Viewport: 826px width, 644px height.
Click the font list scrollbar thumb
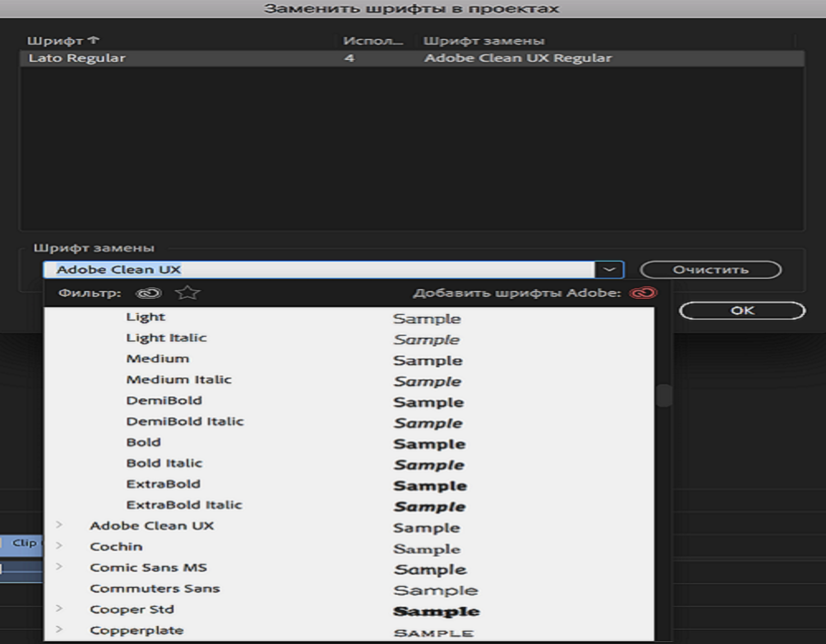pyautogui.click(x=664, y=396)
